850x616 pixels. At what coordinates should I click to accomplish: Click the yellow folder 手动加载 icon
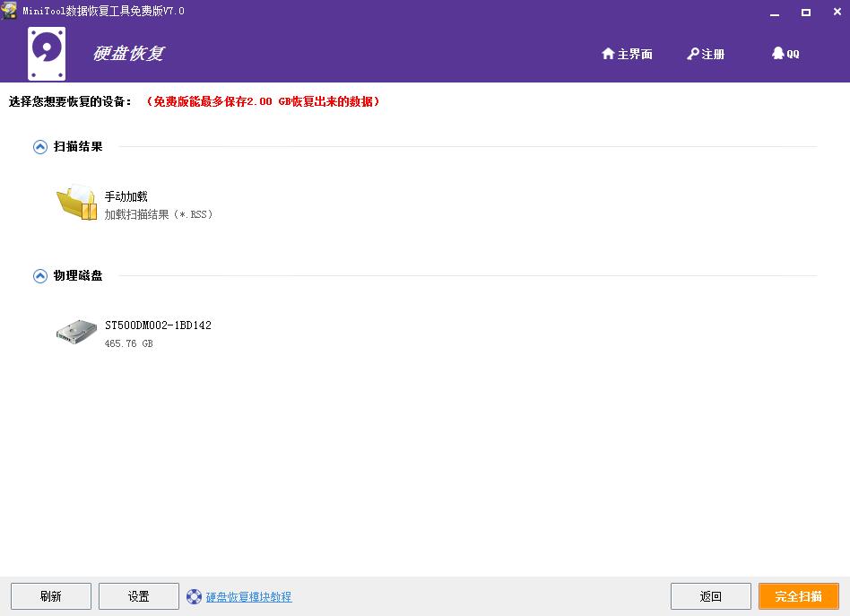click(x=76, y=203)
